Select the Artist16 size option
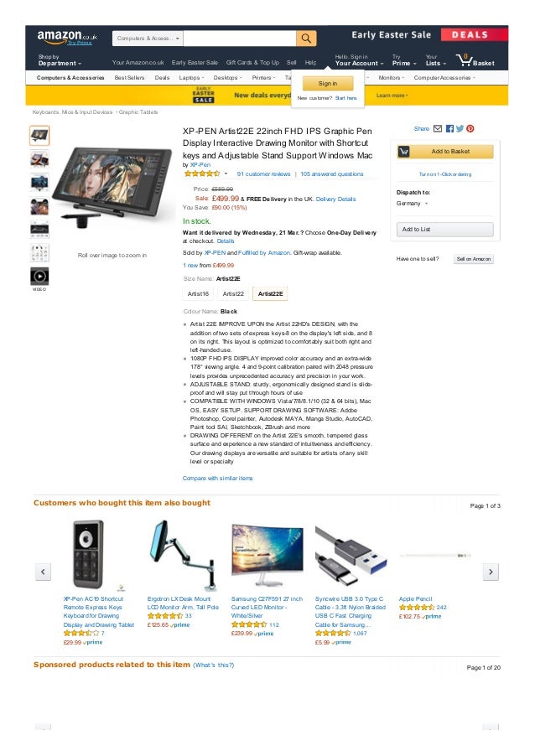535x756 pixels. click(x=198, y=293)
